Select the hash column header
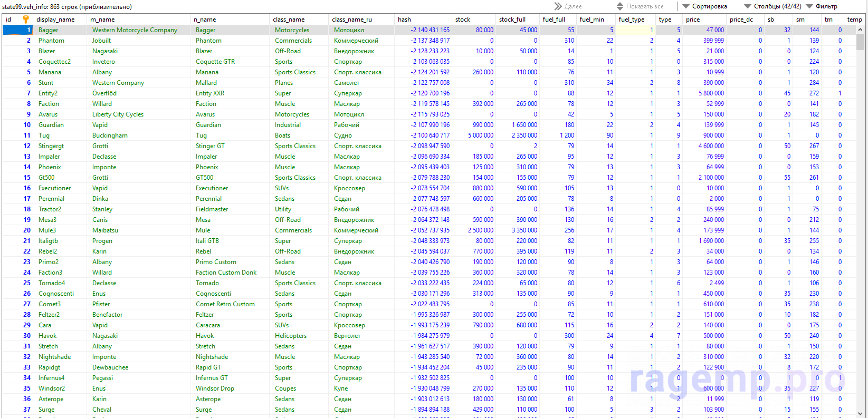868x418 pixels. tap(405, 20)
